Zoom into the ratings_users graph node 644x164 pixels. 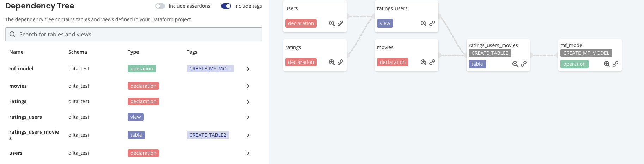(x=423, y=23)
